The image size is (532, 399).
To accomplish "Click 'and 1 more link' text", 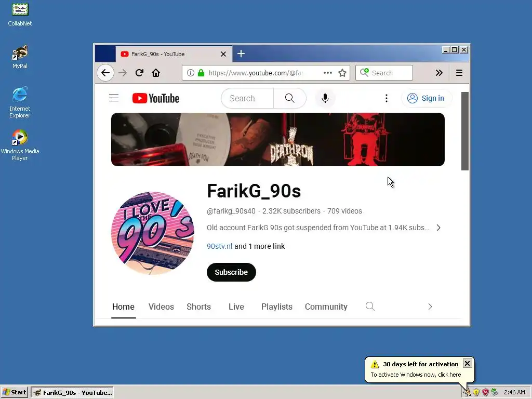I will [x=260, y=246].
